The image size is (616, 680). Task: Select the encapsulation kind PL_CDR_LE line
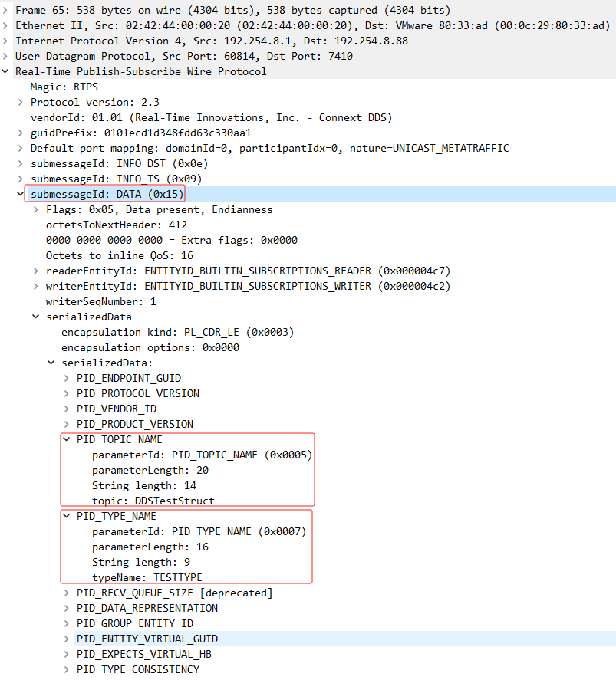(x=177, y=332)
